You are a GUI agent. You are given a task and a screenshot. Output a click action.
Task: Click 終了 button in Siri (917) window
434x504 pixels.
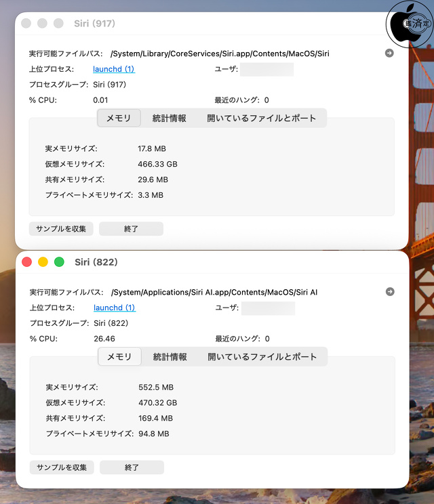[x=131, y=229]
